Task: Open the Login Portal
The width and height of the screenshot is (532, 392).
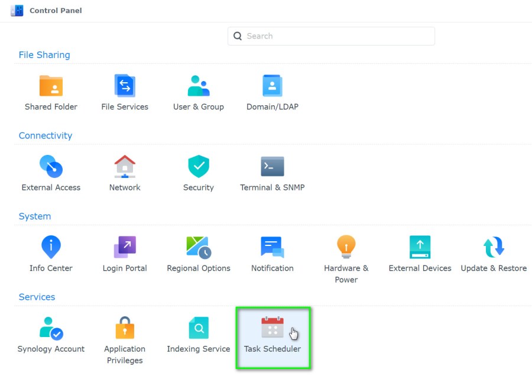Action: pos(124,252)
